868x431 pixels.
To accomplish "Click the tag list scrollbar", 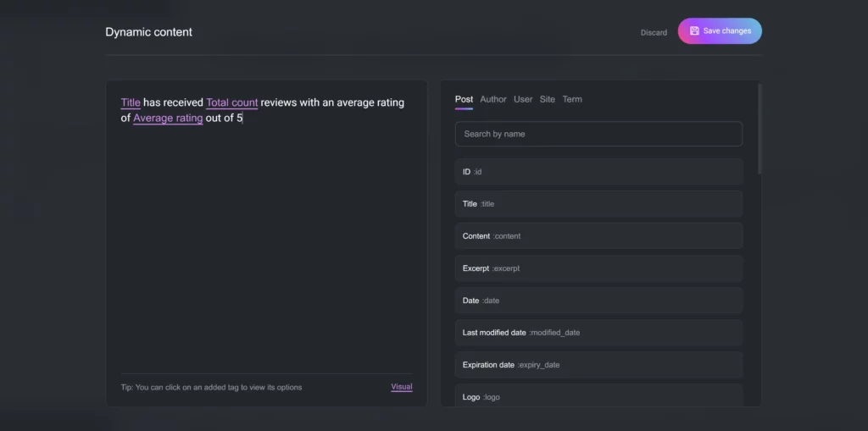I will 759,129.
